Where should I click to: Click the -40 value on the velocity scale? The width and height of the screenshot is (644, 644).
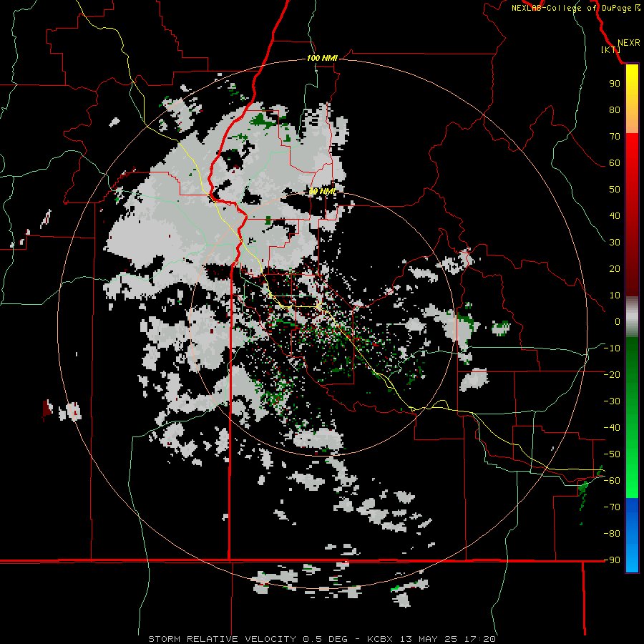pos(612,428)
